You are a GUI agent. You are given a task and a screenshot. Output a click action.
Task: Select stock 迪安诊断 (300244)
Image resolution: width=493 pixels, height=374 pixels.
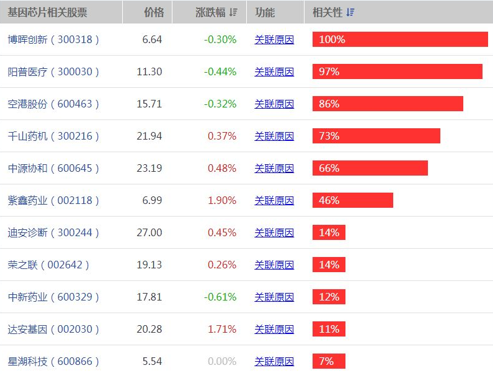pos(53,233)
